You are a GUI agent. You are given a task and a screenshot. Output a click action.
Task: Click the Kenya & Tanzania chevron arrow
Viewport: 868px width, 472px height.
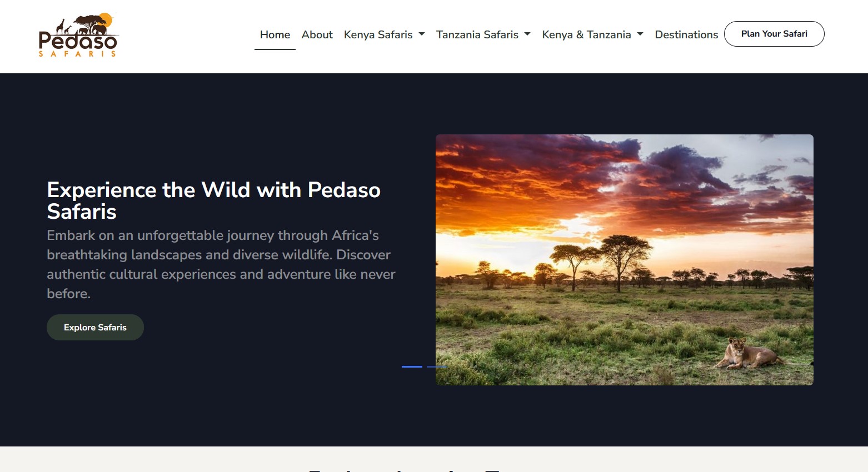(640, 34)
